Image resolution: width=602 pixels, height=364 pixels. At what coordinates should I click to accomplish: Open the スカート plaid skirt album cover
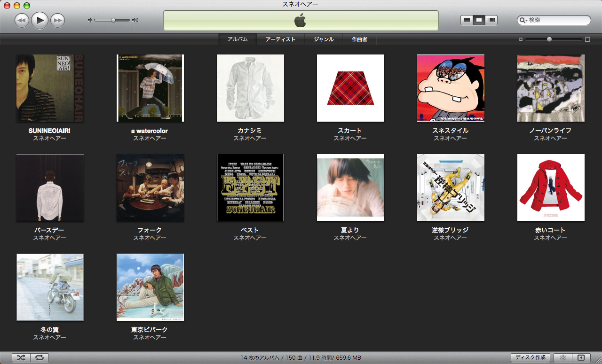(350, 88)
